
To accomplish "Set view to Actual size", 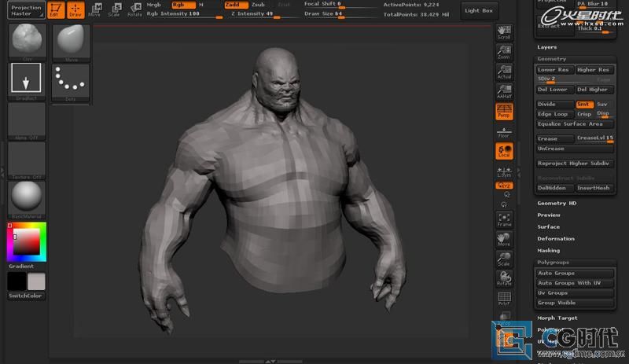I will coord(504,72).
